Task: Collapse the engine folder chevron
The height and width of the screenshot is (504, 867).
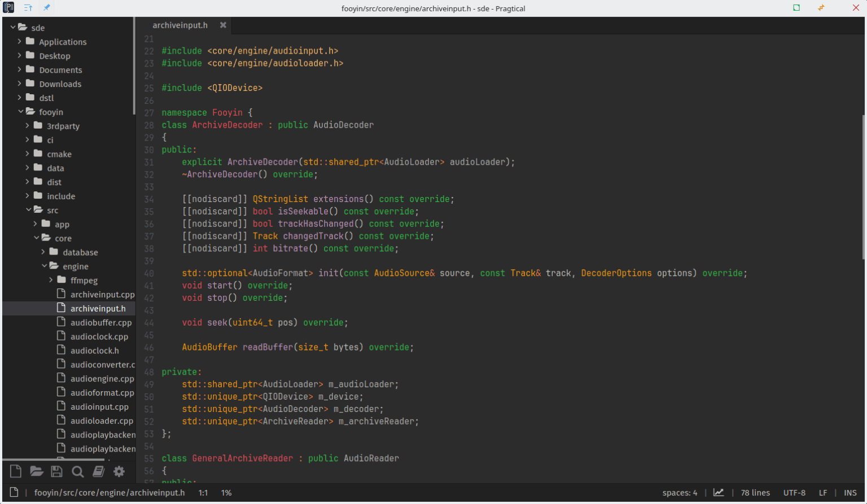Action: click(x=45, y=266)
